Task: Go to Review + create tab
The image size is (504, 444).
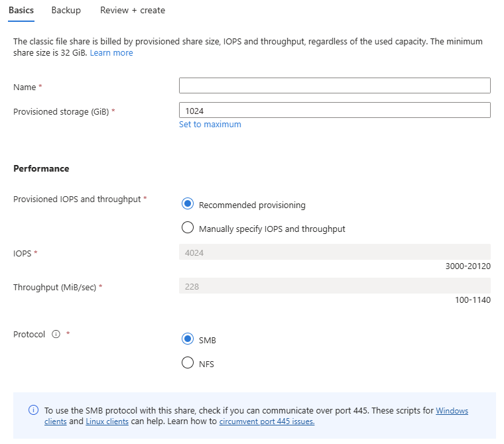Action: (x=133, y=11)
